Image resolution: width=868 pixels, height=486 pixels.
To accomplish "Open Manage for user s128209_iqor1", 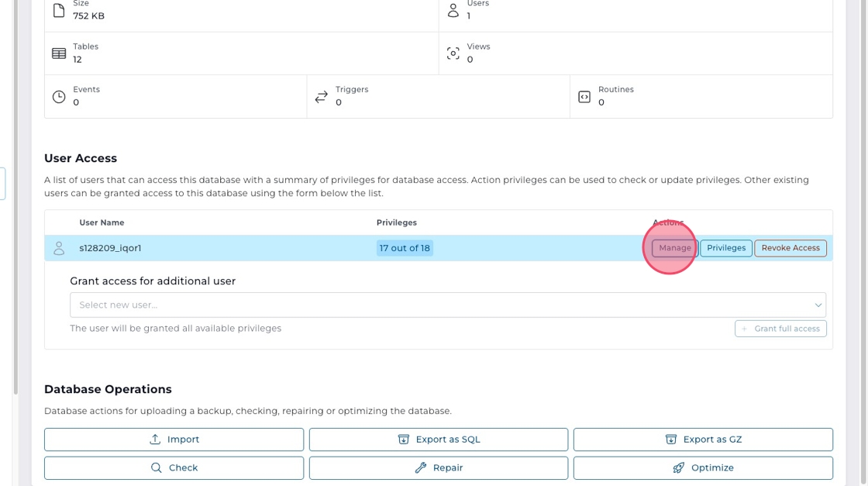I will 674,248.
